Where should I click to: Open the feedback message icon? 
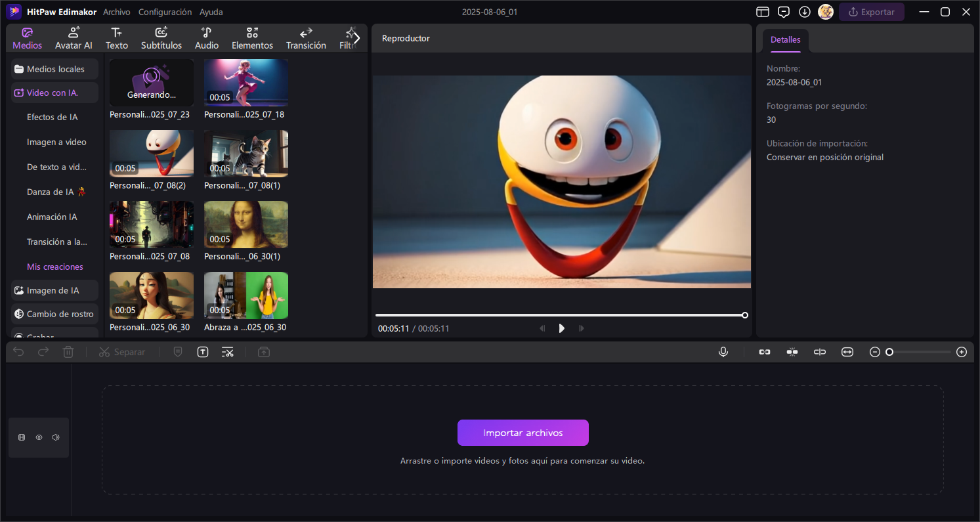[783, 12]
